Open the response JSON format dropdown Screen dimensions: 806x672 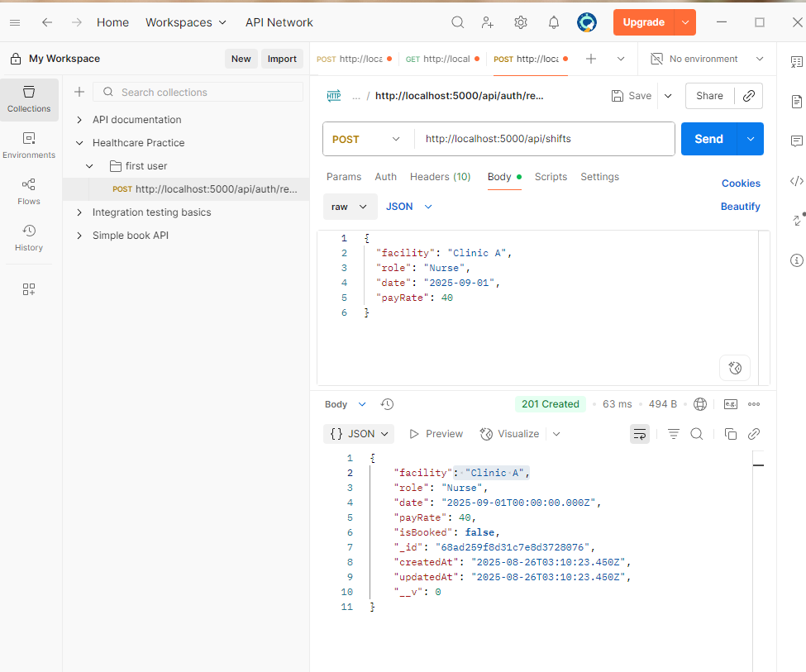pyautogui.click(x=359, y=434)
